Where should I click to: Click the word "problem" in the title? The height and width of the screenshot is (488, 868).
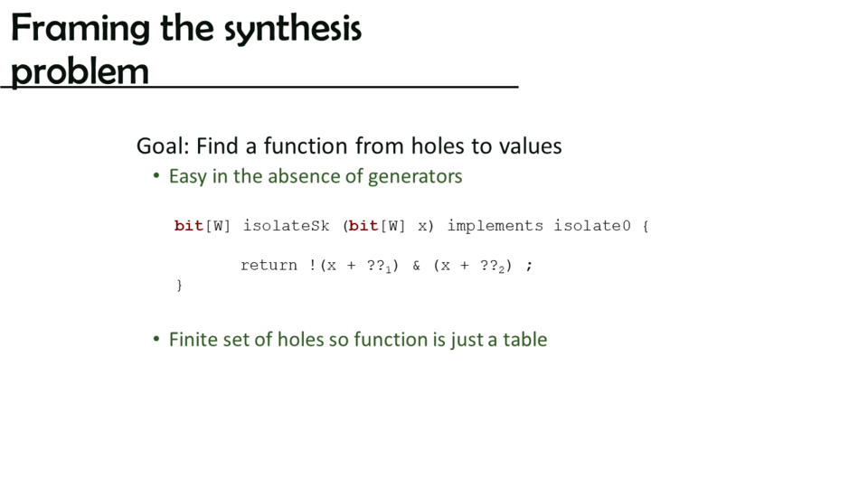point(80,70)
